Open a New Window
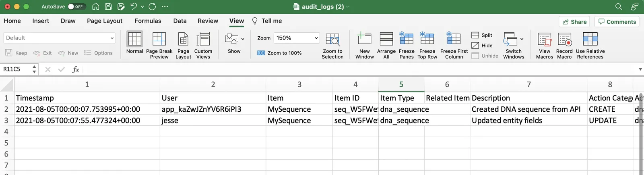Screen dimensions: 644x175 [365, 46]
